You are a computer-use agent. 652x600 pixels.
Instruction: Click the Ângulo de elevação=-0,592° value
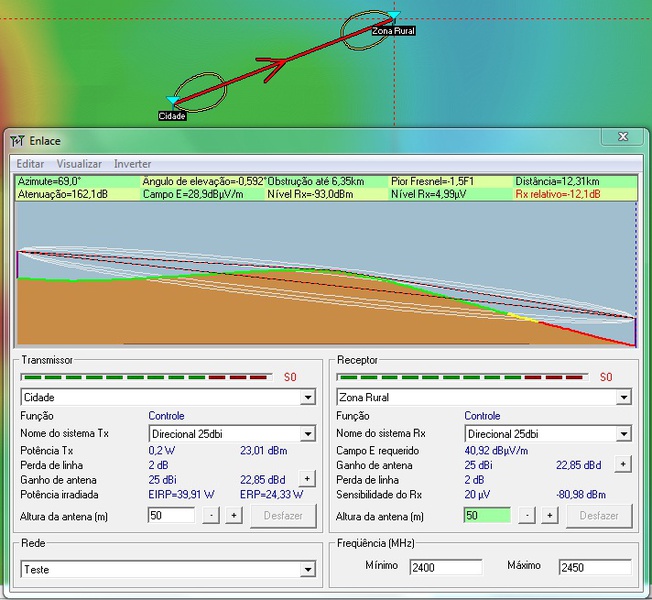[x=204, y=181]
